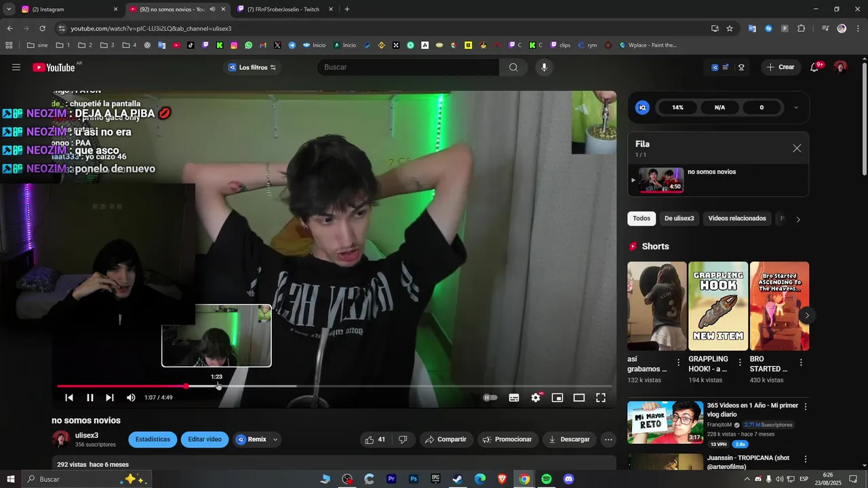Toggle autoplay switch in player

tap(490, 397)
